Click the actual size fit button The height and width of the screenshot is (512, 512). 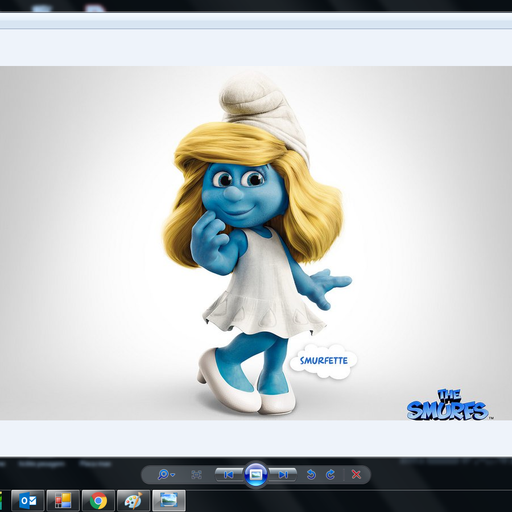click(197, 474)
